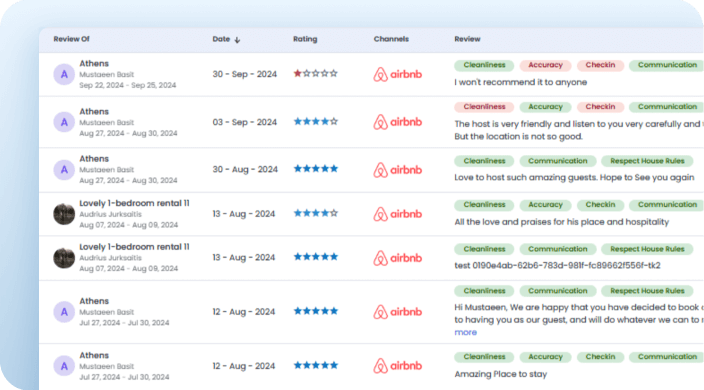Click Airbnb logo beside 'All the love and praises' review
Viewport: 704px width, 390px height.
[397, 214]
